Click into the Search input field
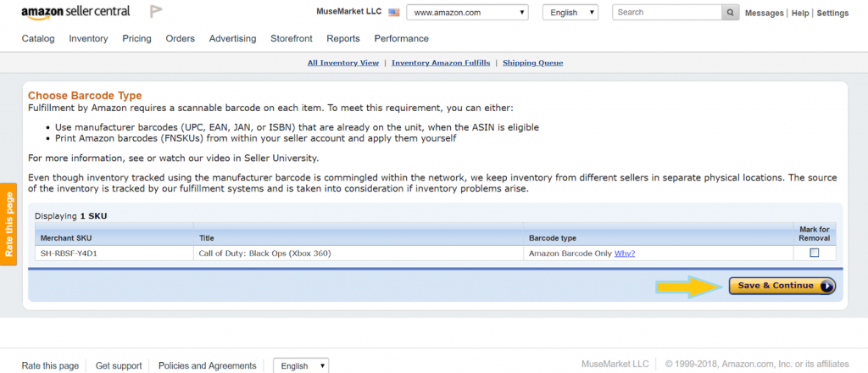 [x=667, y=12]
